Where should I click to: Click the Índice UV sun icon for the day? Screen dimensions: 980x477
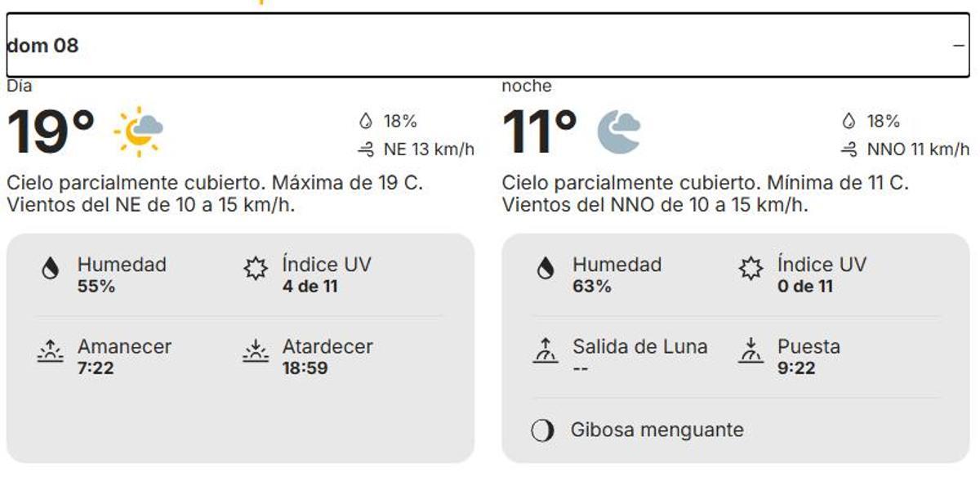click(256, 265)
